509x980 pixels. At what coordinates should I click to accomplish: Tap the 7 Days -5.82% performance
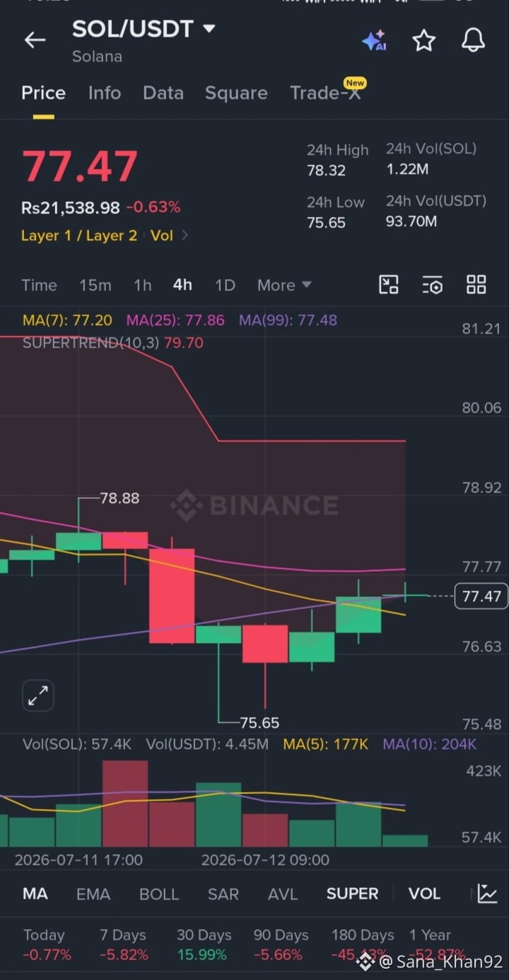tap(124, 945)
